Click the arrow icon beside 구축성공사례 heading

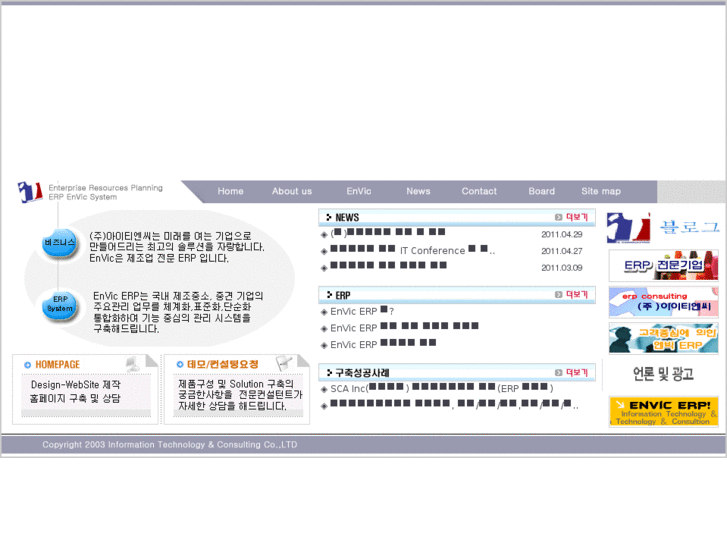329,372
